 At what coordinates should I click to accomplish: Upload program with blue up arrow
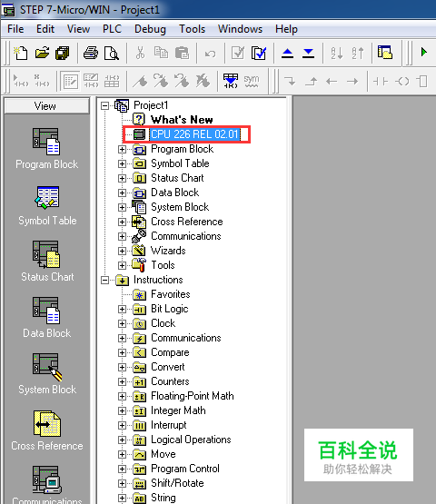tap(287, 53)
